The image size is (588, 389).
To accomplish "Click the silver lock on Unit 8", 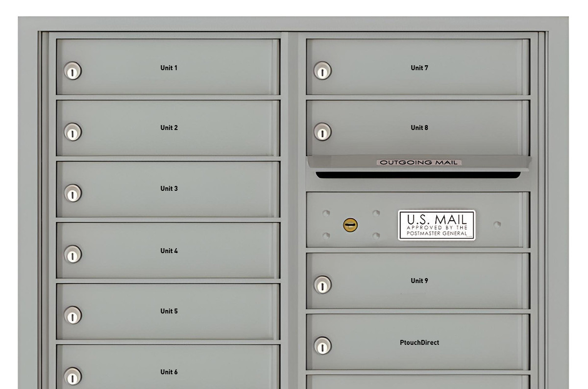I will click(x=322, y=132).
